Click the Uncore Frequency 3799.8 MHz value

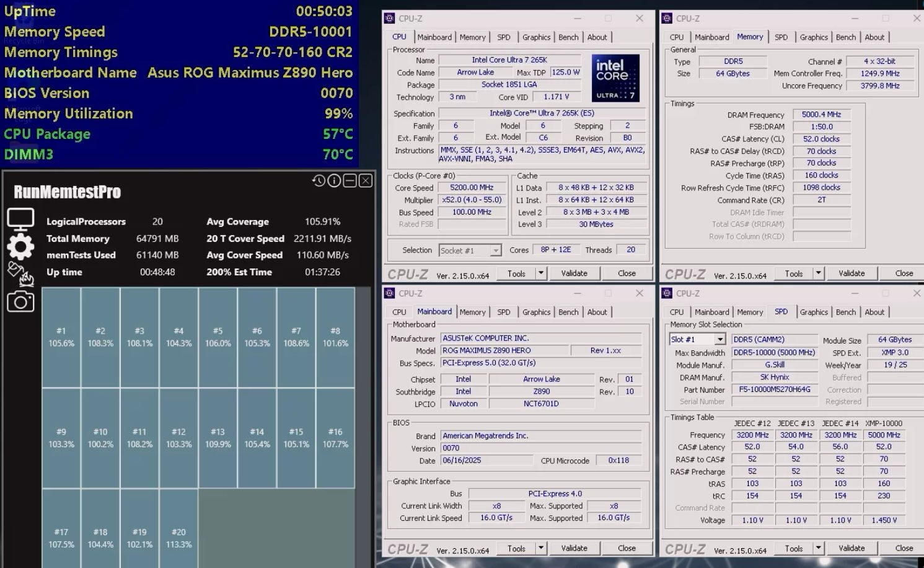[880, 86]
